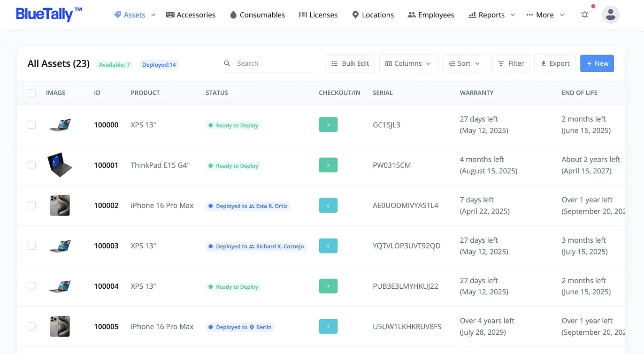
Task: Open the user profile avatar
Action: tap(611, 15)
